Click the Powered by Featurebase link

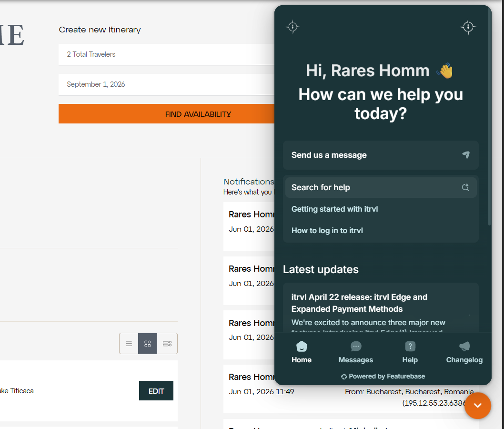pos(383,376)
